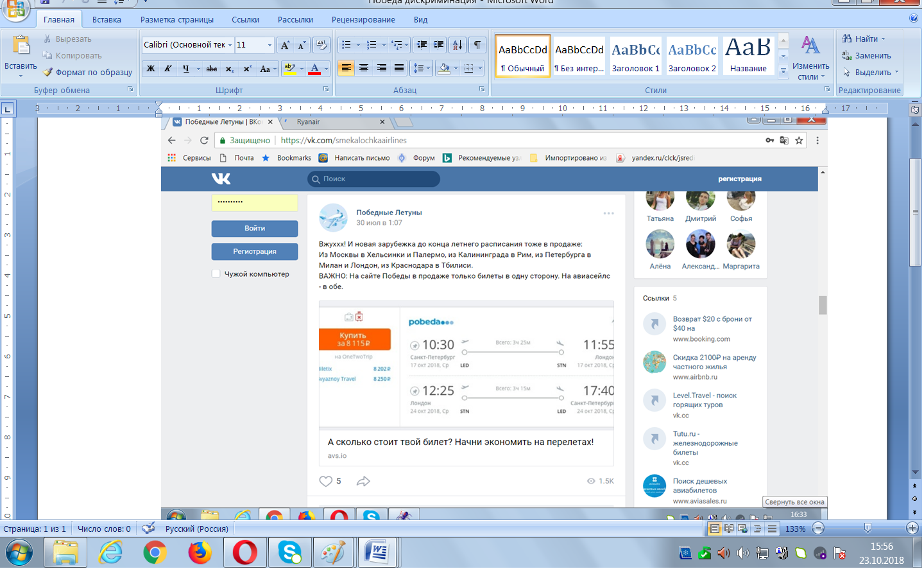This screenshot has height=578, width=924.
Task: Switch to the Главная ribbon tab
Action: 59,19
